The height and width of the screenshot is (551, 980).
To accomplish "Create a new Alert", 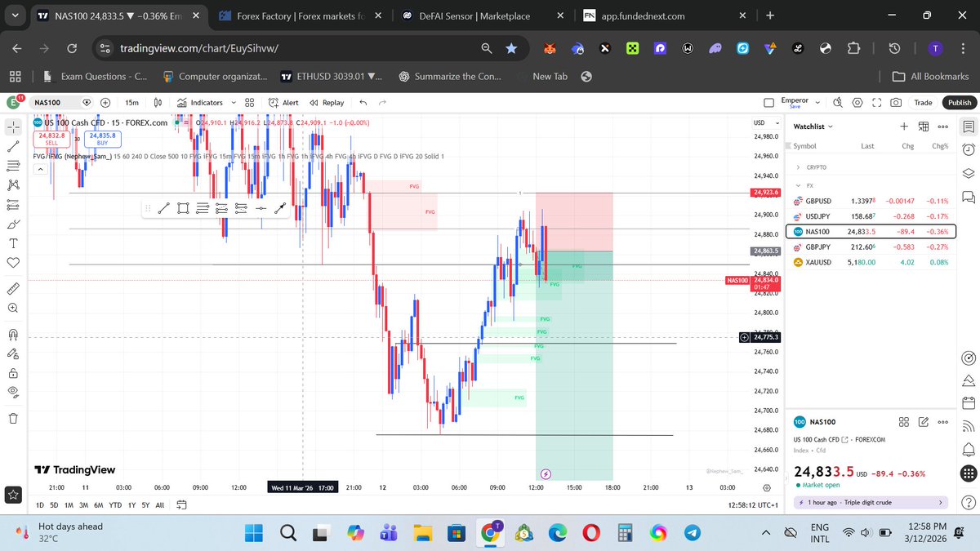I will pos(283,103).
